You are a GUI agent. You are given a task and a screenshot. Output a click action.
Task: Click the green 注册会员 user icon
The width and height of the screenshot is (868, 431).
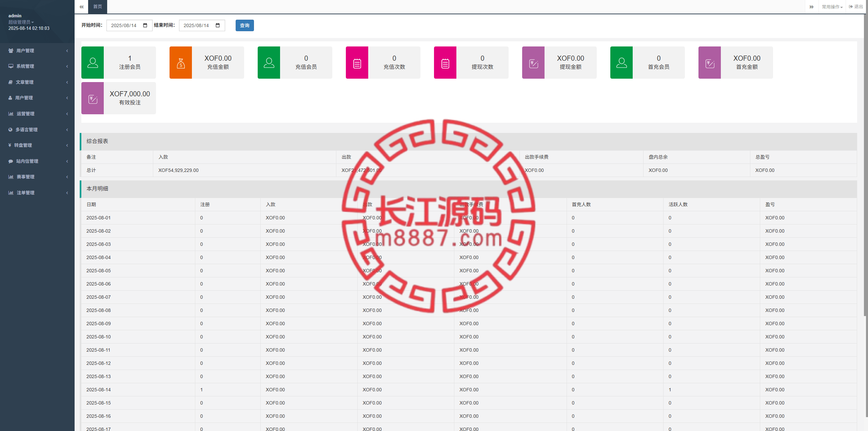93,63
